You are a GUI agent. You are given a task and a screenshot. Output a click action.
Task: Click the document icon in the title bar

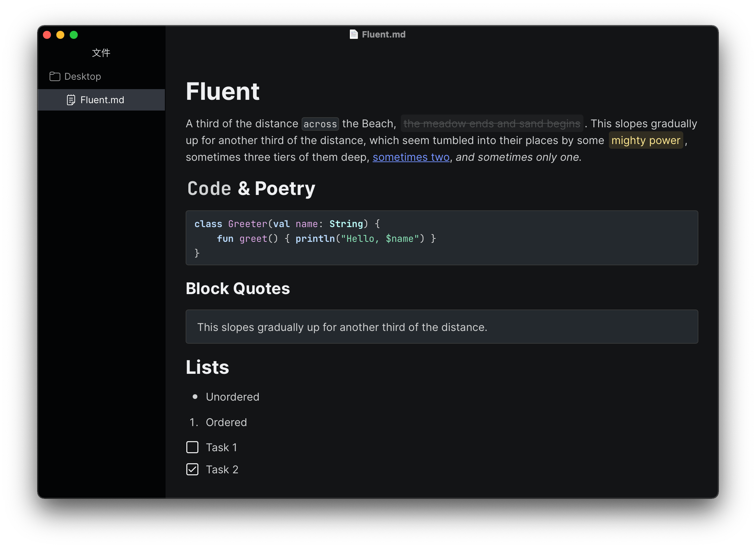point(354,35)
